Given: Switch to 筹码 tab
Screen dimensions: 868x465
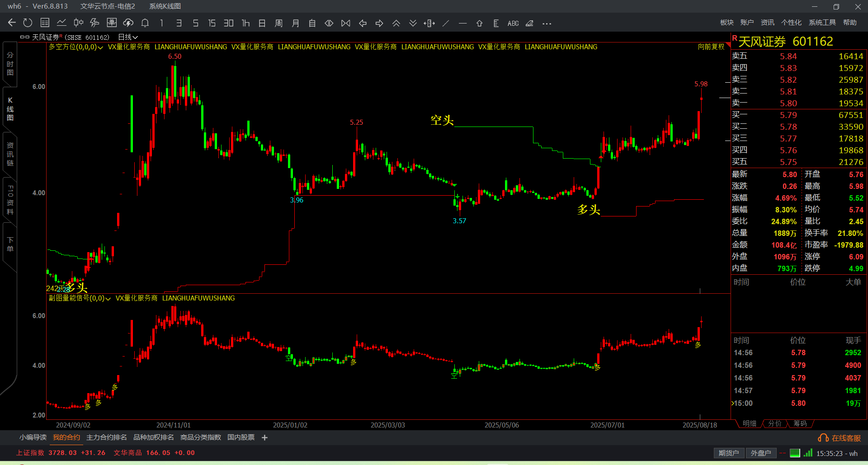Looking at the screenshot, I should click(x=800, y=423).
